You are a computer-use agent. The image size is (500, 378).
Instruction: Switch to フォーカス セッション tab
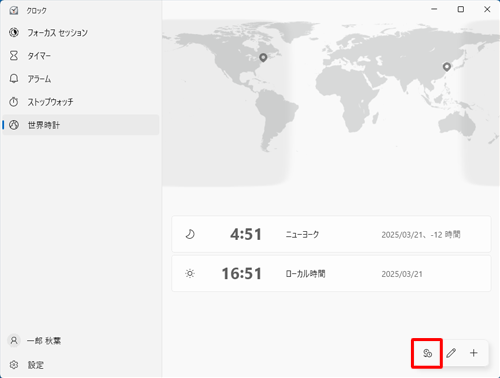tap(58, 33)
